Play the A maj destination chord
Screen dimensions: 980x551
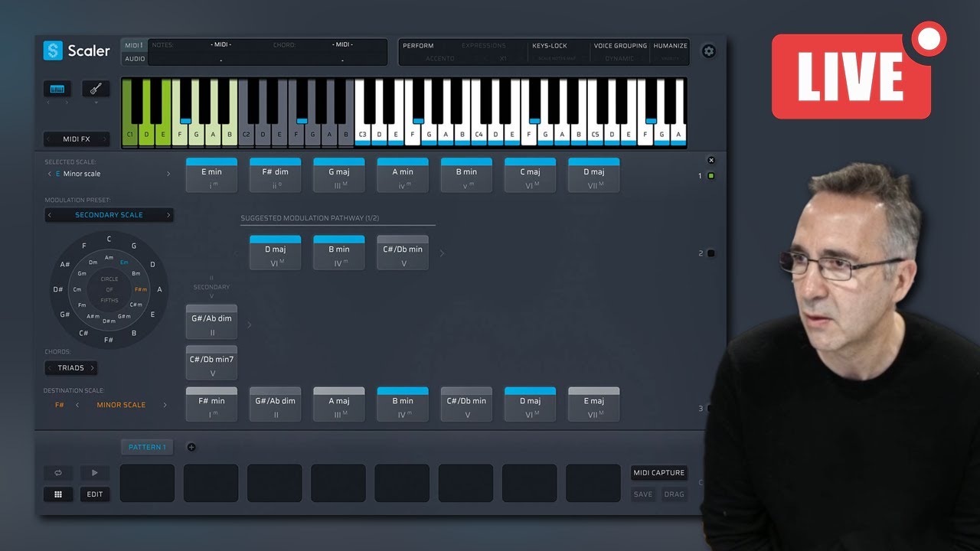(338, 404)
